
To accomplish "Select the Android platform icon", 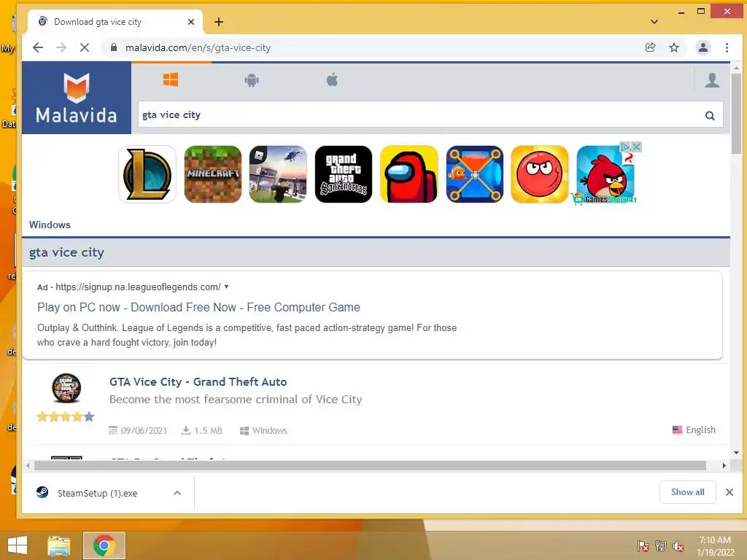I will [252, 80].
